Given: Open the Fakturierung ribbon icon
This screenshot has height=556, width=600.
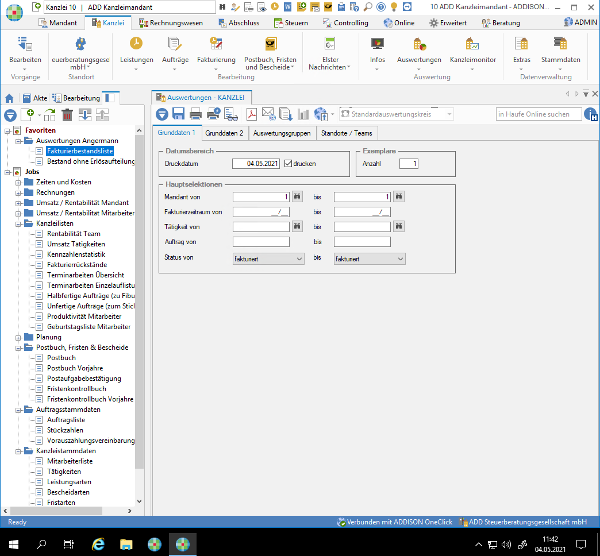Looking at the screenshot, I should 216,44.
